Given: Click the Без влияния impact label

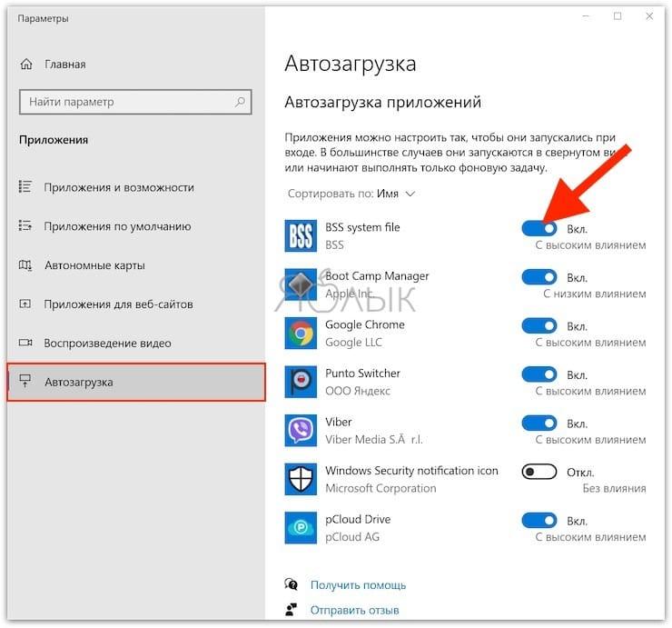Looking at the screenshot, I should 614,488.
